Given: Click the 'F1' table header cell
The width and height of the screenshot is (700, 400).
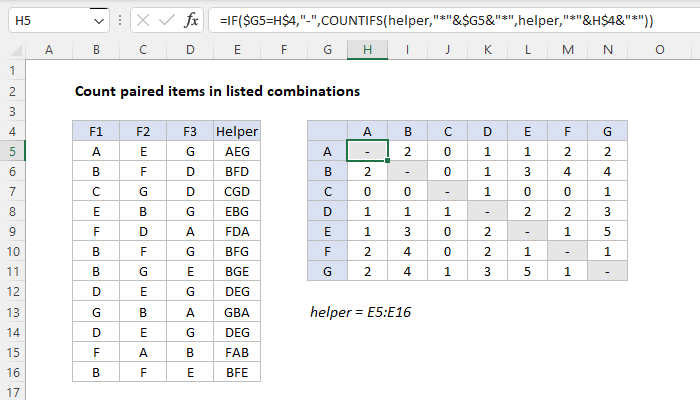Looking at the screenshot, I should (96, 131).
